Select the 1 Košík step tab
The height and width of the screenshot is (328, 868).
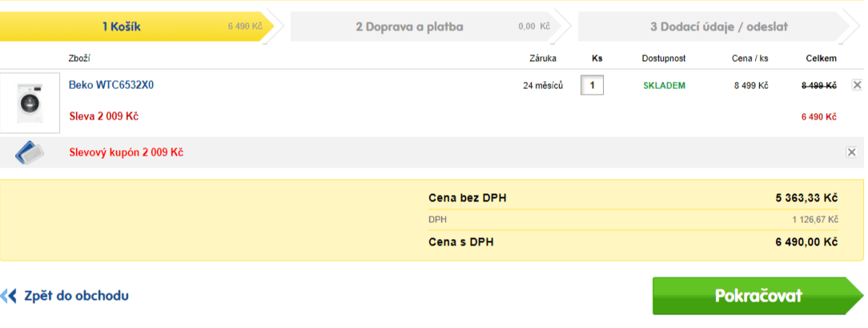137,26
